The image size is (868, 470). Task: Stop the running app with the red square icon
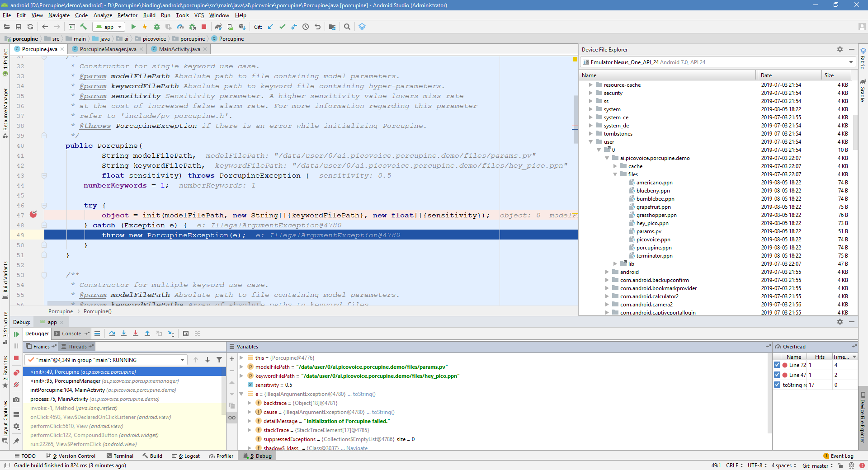coord(203,27)
